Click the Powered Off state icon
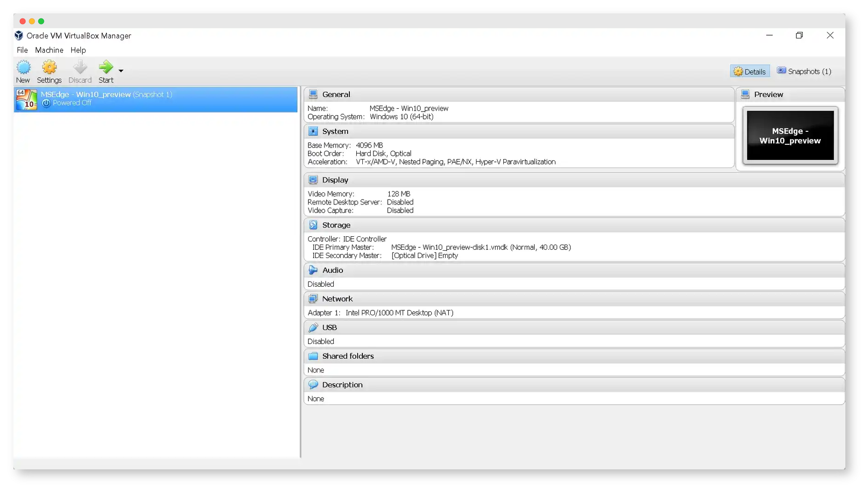868x492 pixels. point(46,103)
